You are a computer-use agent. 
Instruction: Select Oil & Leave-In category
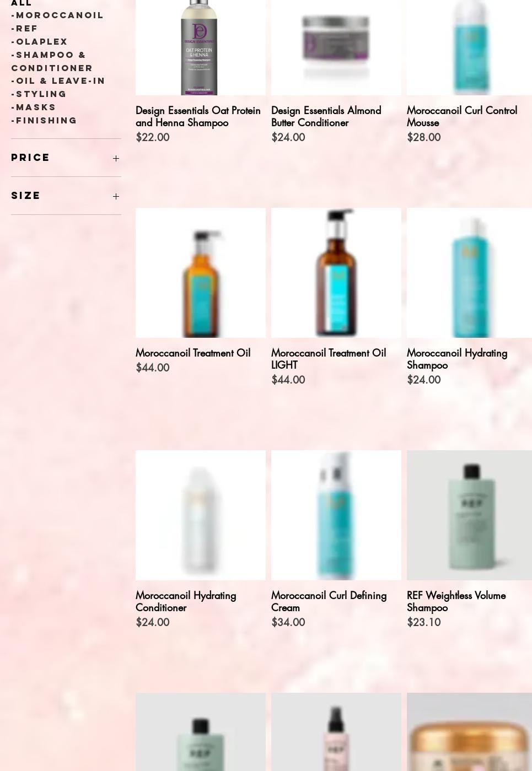[x=58, y=80]
